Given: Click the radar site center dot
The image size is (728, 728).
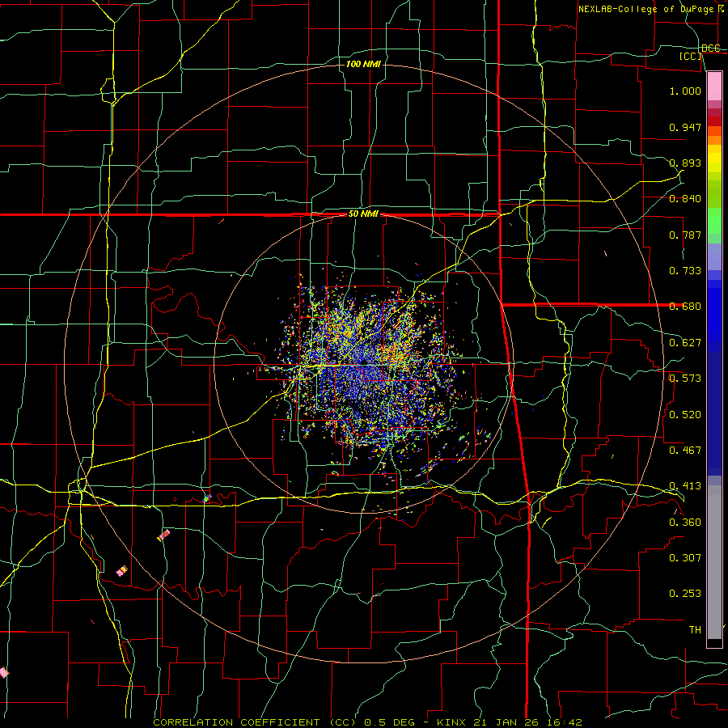Looking at the screenshot, I should coord(365,362).
